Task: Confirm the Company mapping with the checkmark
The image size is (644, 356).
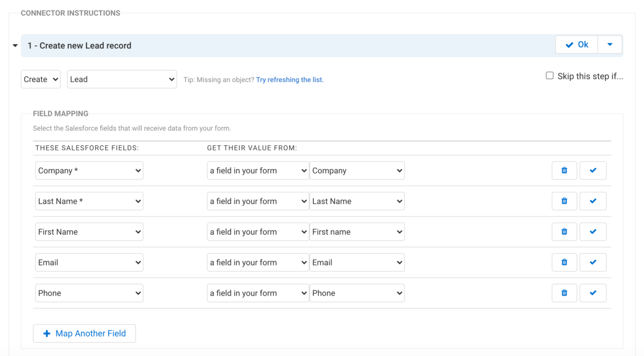Action: (593, 170)
